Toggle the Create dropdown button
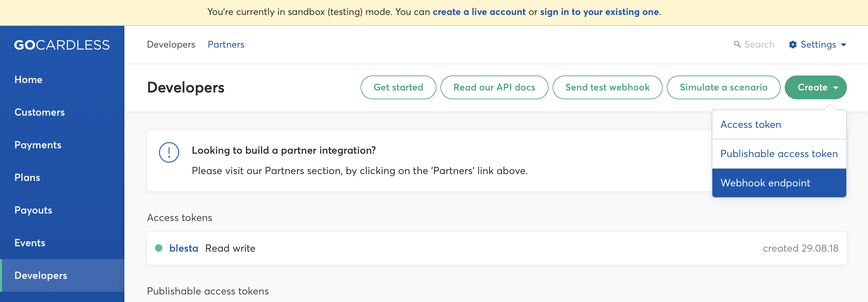Image resolution: width=868 pixels, height=302 pixels. (x=815, y=87)
